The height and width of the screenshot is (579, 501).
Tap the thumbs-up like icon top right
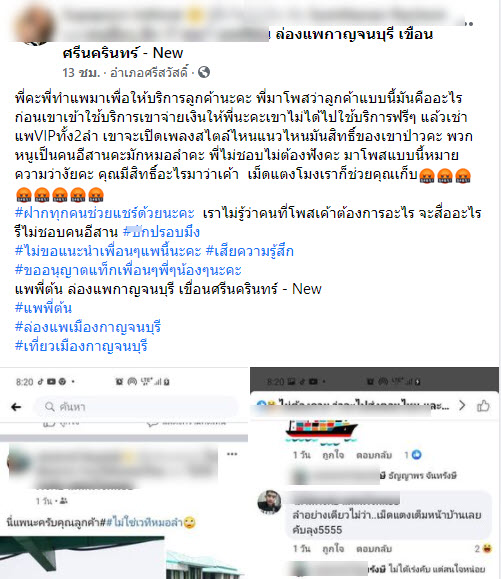coord(483,406)
